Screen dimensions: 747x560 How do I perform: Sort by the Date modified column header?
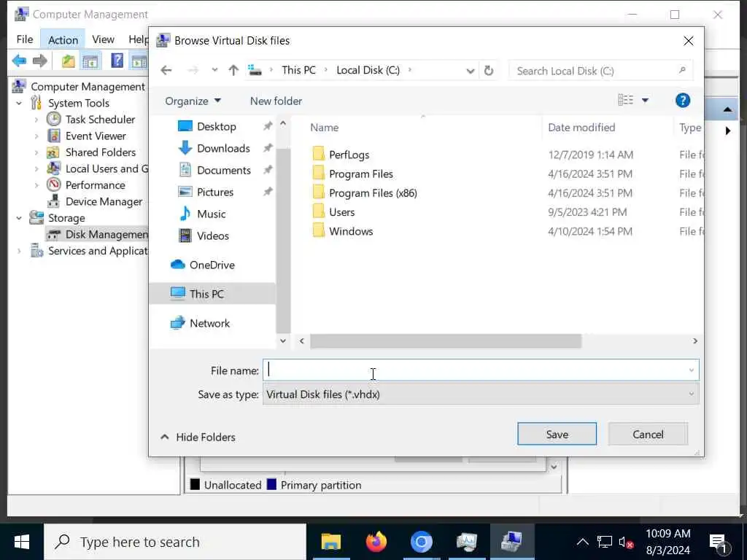(x=581, y=128)
